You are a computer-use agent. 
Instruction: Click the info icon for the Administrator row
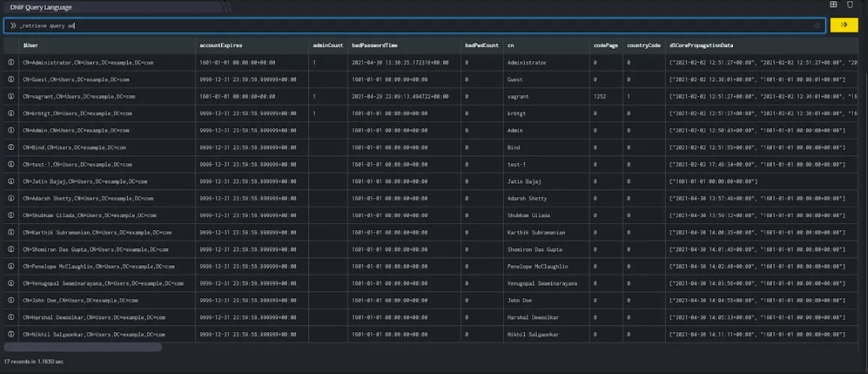[x=10, y=62]
